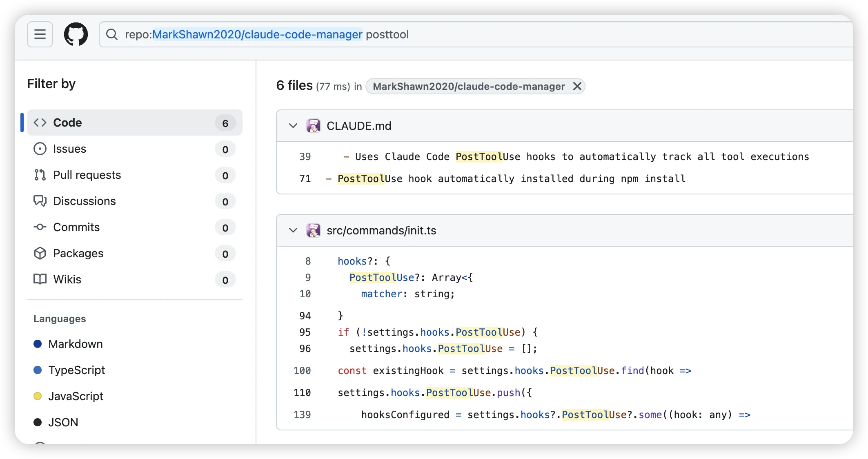Image resolution: width=868 pixels, height=459 pixels.
Task: Click line number 95 in init.ts
Action: (305, 332)
